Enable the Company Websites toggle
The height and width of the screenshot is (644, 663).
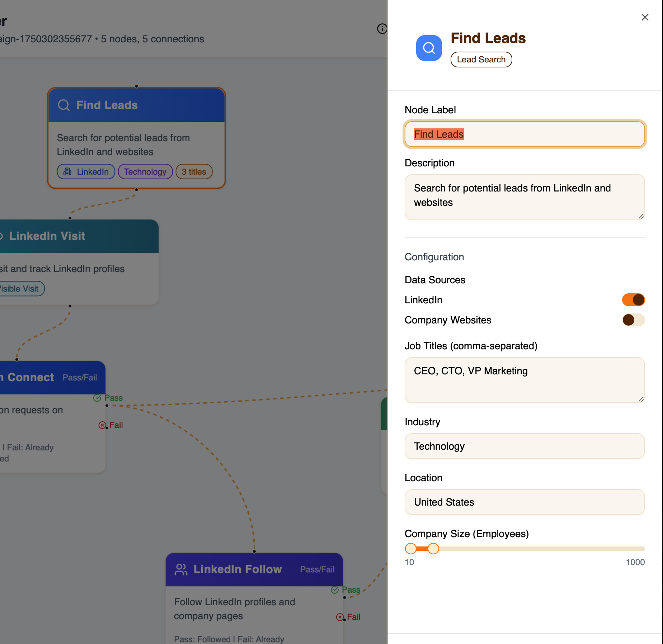633,320
